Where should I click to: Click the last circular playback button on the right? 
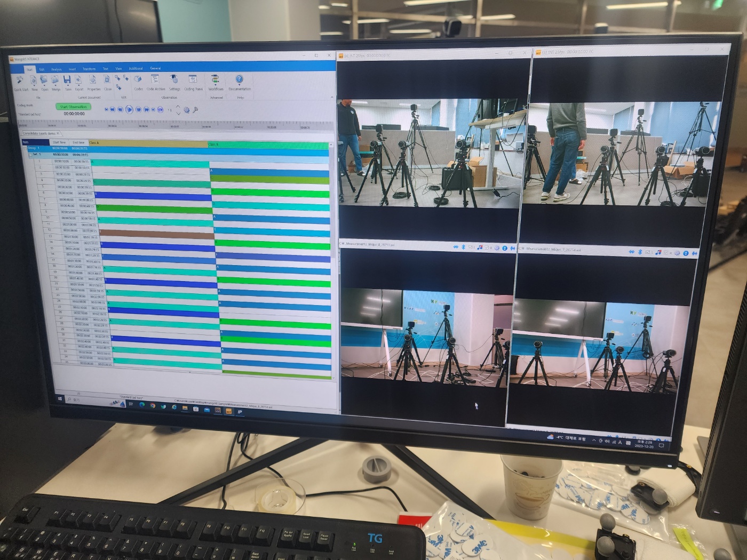click(160, 109)
